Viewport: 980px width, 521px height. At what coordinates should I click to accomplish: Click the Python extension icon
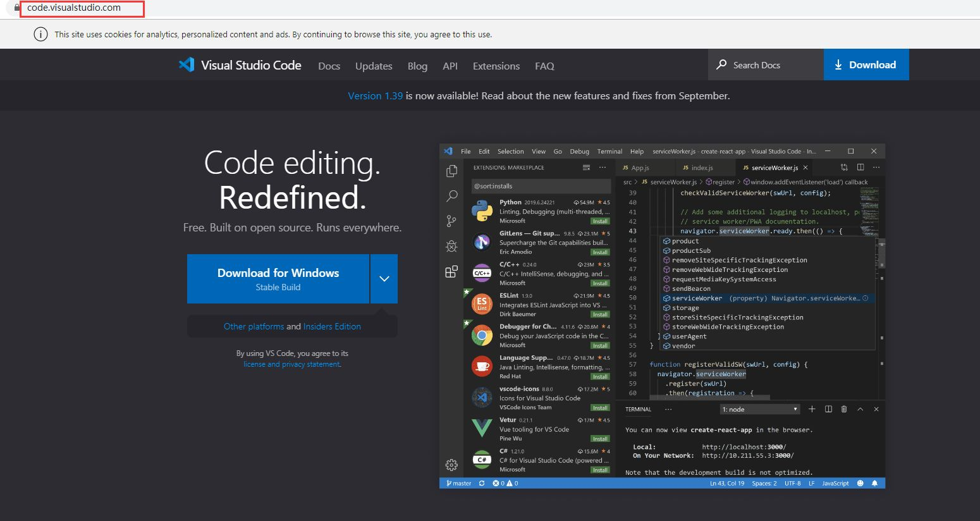[x=482, y=211]
